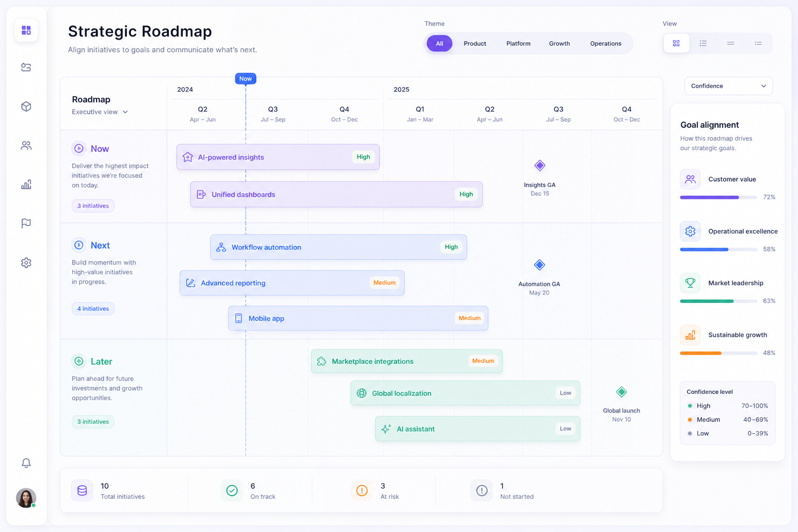Click the Unified dashboards bar icon

pyautogui.click(x=201, y=194)
